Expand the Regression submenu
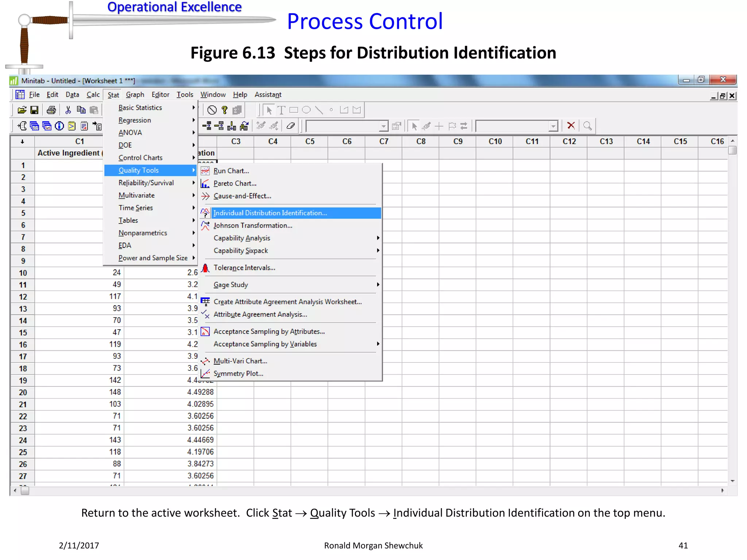This screenshot has height=560, width=747. click(x=151, y=120)
